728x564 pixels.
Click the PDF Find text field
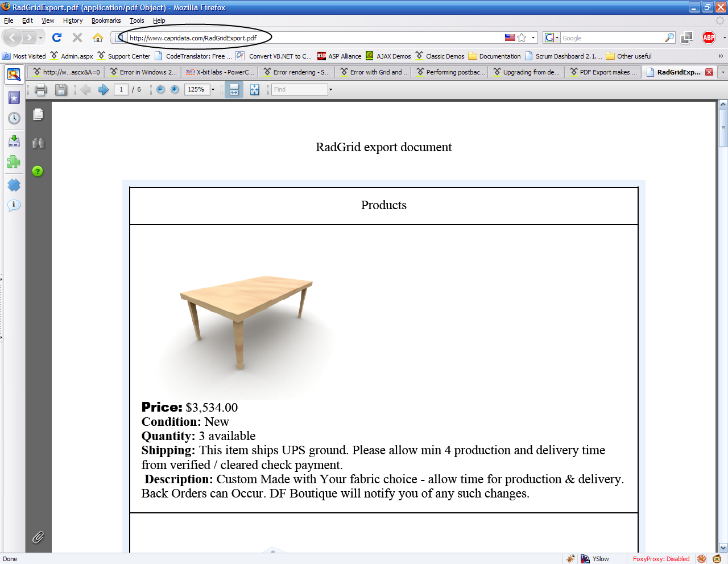click(300, 89)
